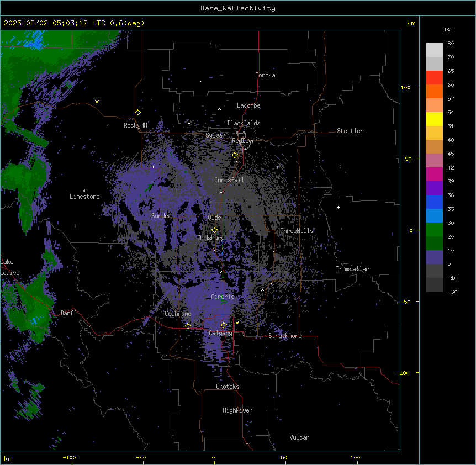Click the Calgary city label

220,333
